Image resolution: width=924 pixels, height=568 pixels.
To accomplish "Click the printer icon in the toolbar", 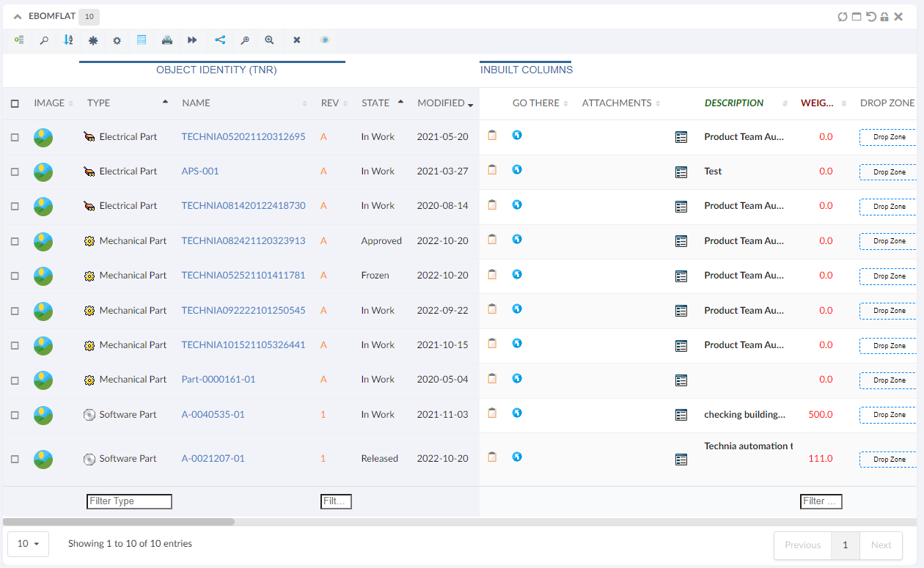I will [167, 40].
